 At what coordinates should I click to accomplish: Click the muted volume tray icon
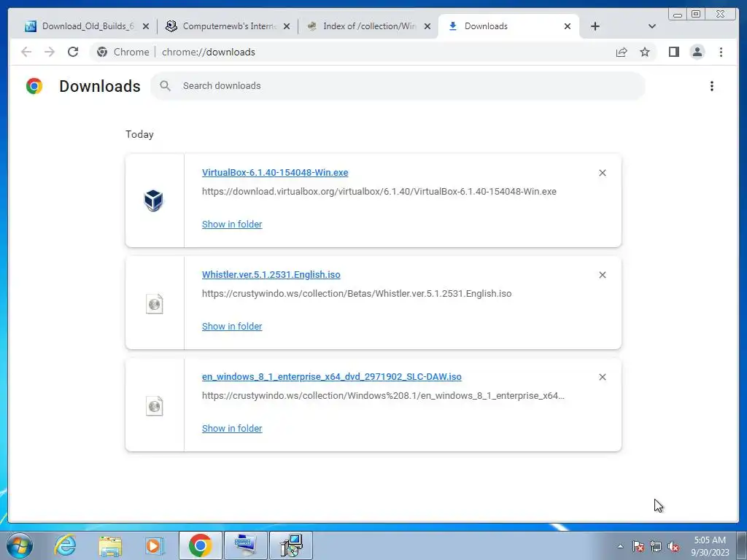pos(673,546)
